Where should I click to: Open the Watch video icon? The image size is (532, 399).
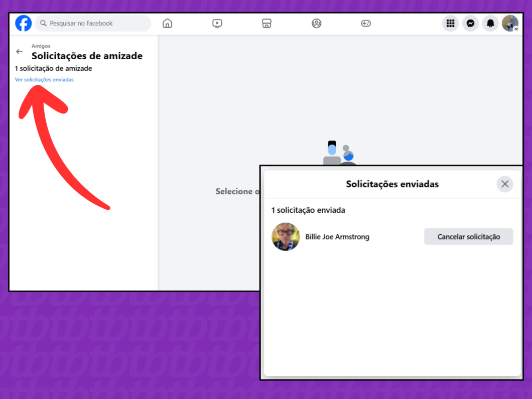217,23
